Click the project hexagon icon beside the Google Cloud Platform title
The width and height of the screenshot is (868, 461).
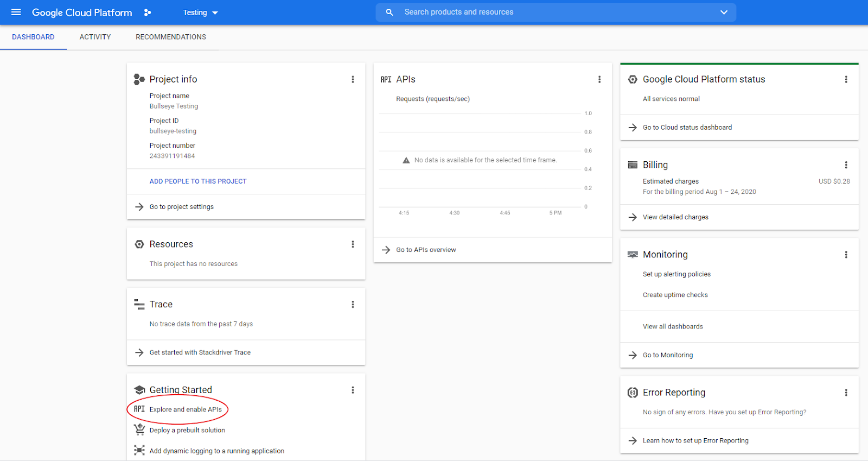(x=148, y=12)
